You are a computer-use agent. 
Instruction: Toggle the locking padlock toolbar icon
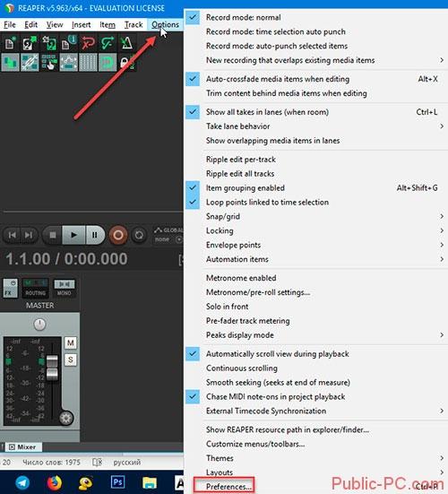(126, 62)
